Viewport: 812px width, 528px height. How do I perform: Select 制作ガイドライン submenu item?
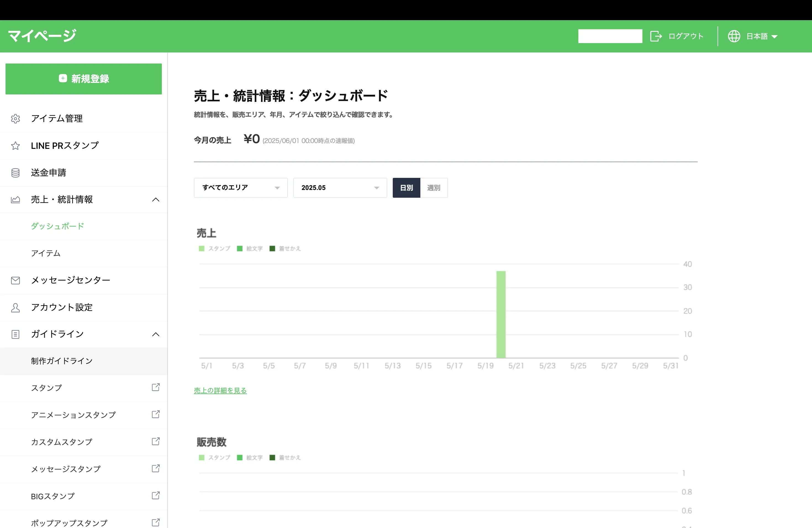coord(84,361)
